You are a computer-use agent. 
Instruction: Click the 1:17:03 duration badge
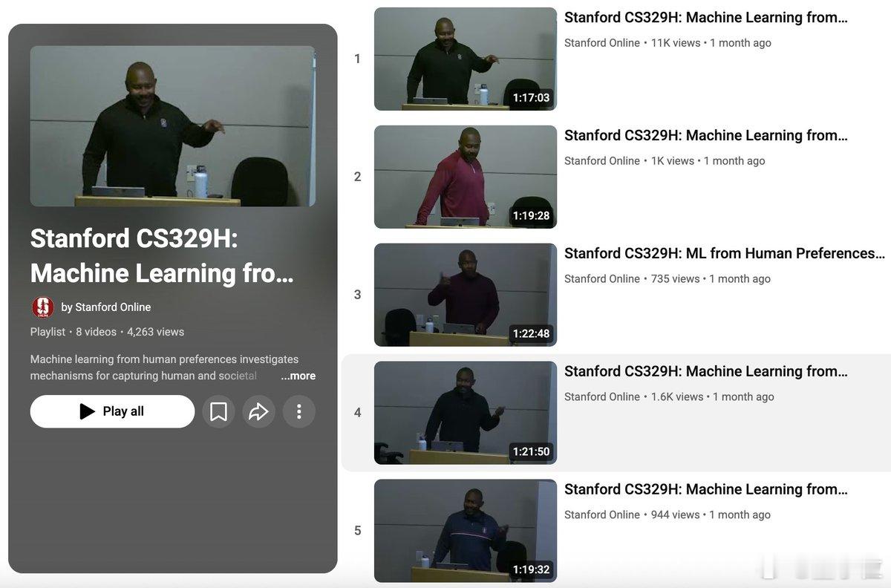click(x=532, y=98)
